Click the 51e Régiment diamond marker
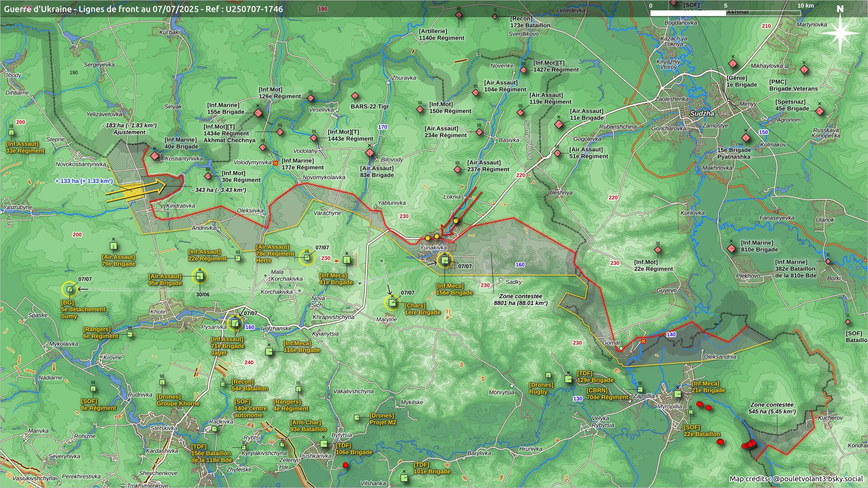The width and height of the screenshot is (868, 488). (x=558, y=154)
